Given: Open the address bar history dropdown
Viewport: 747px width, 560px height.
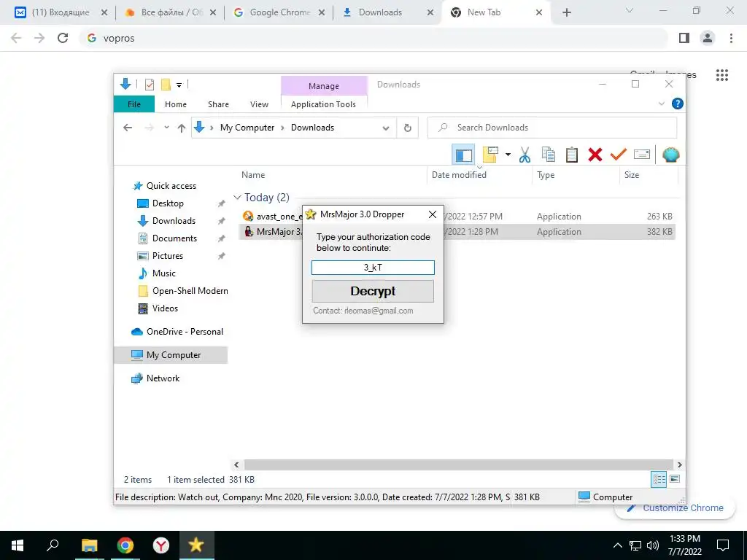Looking at the screenshot, I should coord(386,128).
